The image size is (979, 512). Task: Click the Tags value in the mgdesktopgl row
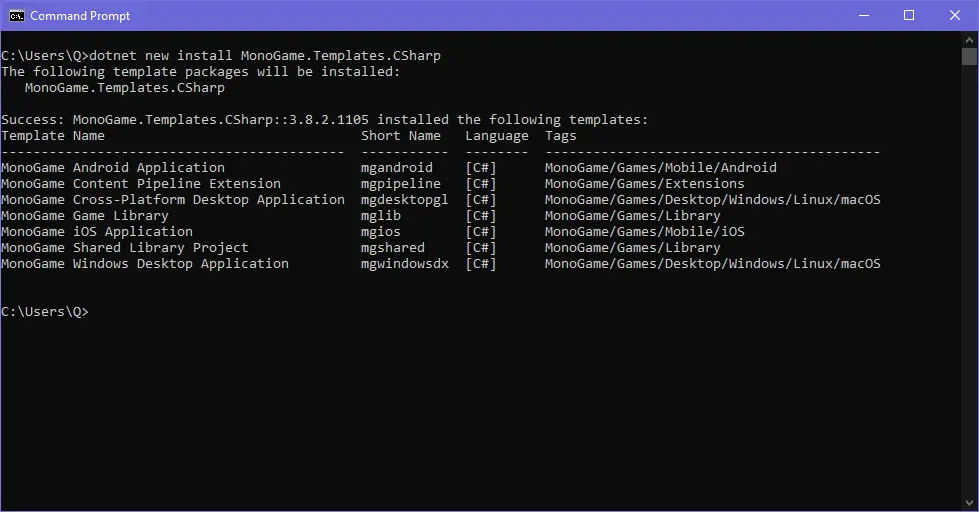pyautogui.click(x=712, y=200)
